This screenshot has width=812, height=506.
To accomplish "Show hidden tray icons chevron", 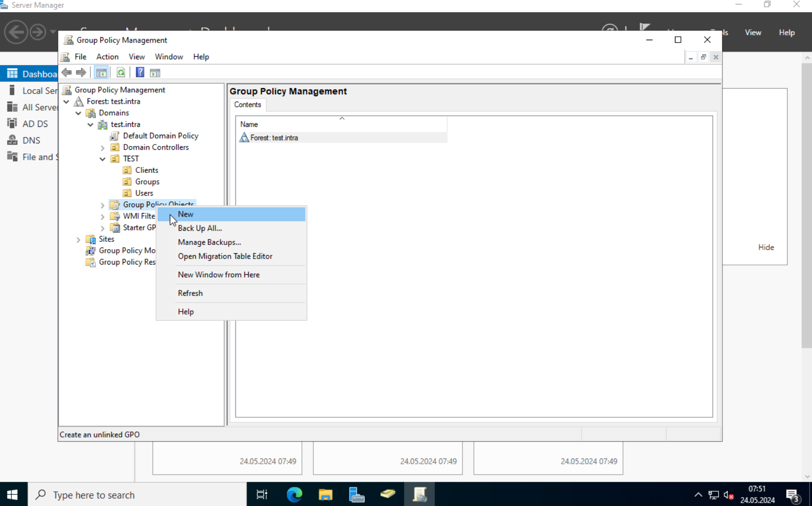I will [x=698, y=495].
